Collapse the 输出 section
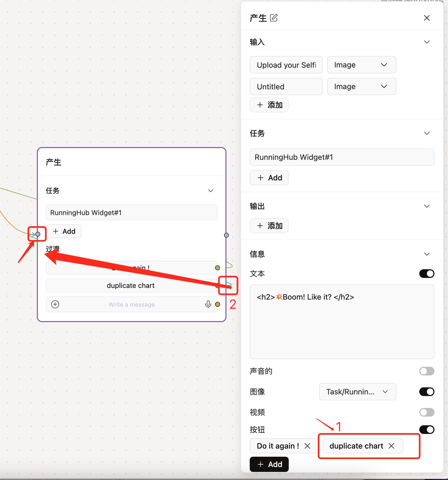This screenshot has width=448, height=480. point(427,206)
